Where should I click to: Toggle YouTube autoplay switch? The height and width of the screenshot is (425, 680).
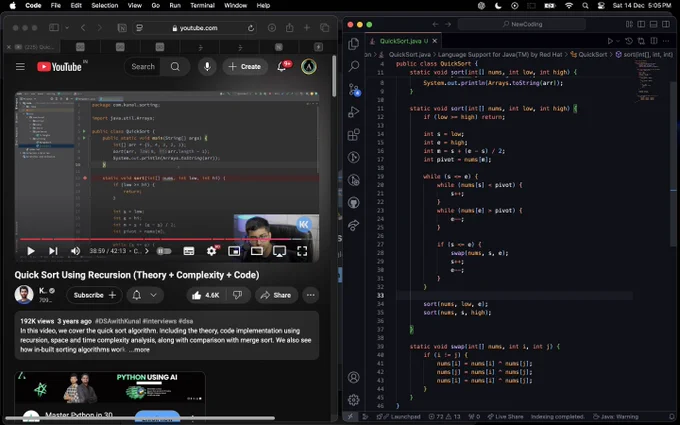pyautogui.click(x=164, y=251)
